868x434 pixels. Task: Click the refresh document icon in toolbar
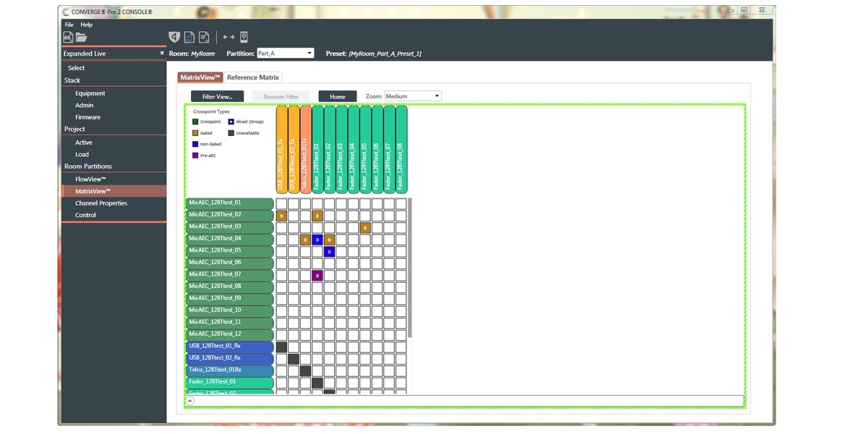pyautogui.click(x=189, y=37)
